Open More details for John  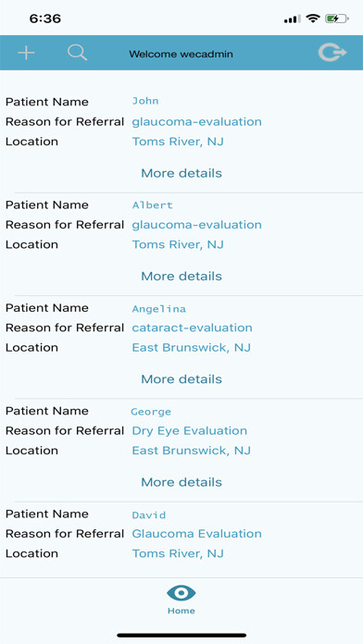pyautogui.click(x=181, y=173)
